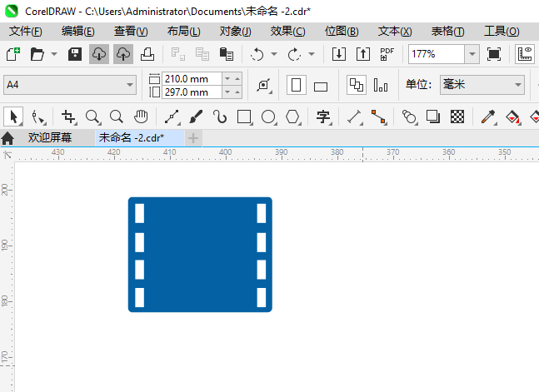Select the Crop tool
Screen dimensions: 539x392
pos(68,117)
